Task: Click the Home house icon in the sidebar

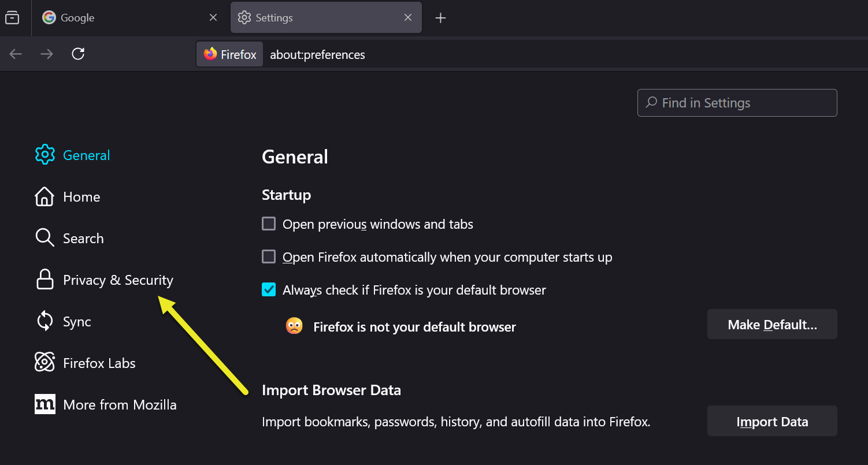Action: pos(44,196)
